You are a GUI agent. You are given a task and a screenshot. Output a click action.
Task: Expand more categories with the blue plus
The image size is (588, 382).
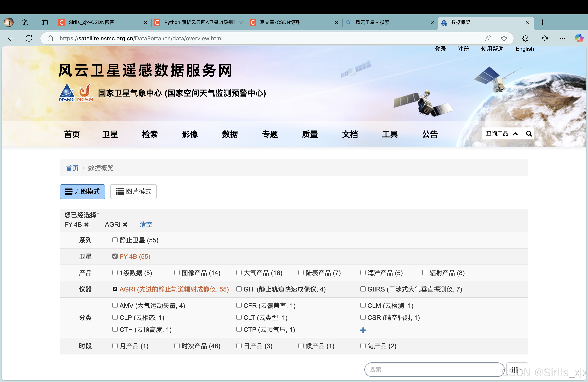[x=363, y=330]
